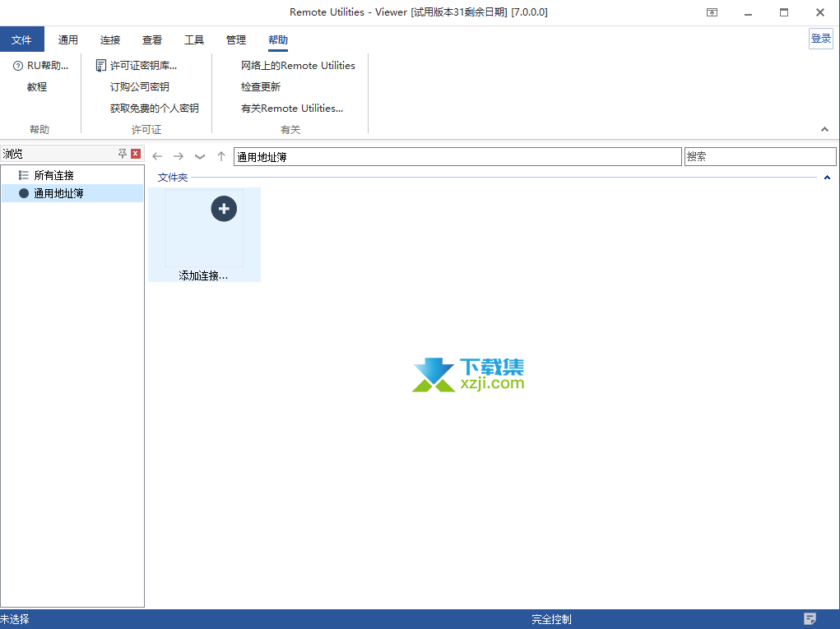Open 有关Remote Utilities about dialog

pos(292,109)
